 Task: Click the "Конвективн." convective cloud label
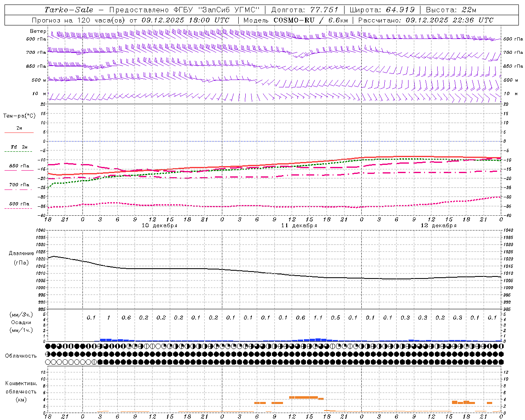pyautogui.click(x=21, y=383)
